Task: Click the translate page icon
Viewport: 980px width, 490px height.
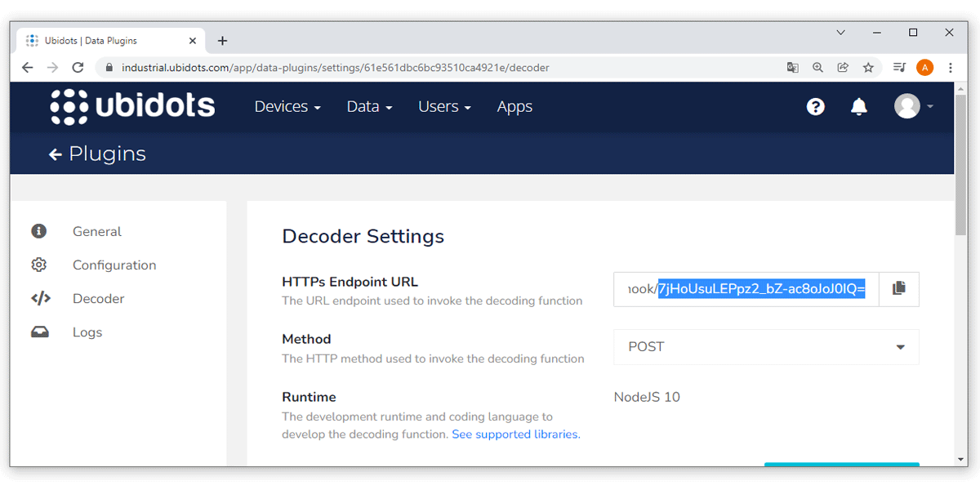Action: point(792,68)
